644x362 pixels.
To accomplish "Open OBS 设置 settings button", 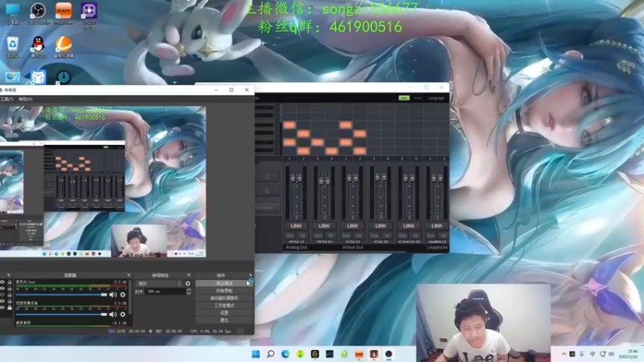I will (x=225, y=313).
